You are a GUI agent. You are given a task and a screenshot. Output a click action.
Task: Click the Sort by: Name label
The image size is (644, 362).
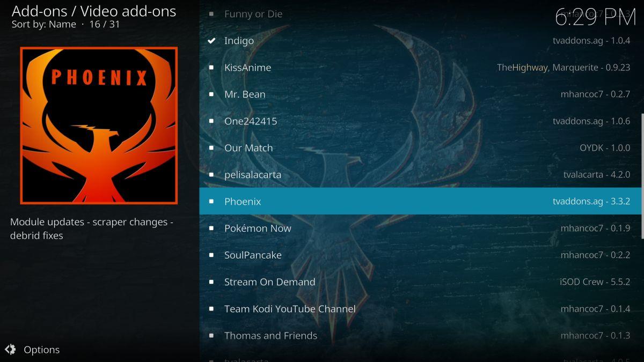[x=44, y=24]
